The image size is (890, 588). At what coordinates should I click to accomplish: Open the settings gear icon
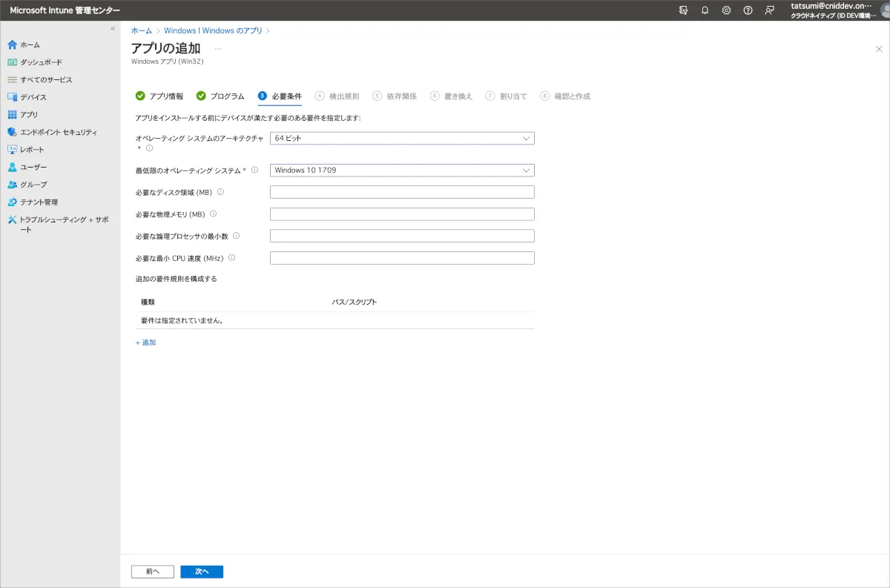726,10
